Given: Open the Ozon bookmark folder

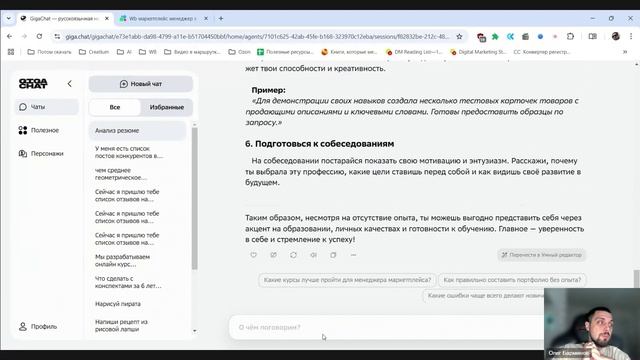Looking at the screenshot, I should click(x=240, y=52).
